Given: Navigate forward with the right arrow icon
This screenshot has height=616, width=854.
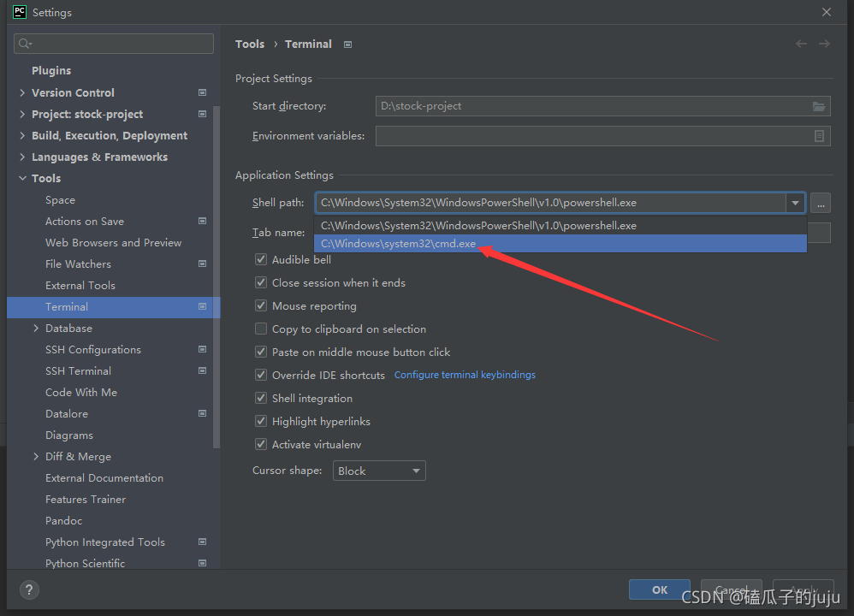Looking at the screenshot, I should [x=825, y=44].
